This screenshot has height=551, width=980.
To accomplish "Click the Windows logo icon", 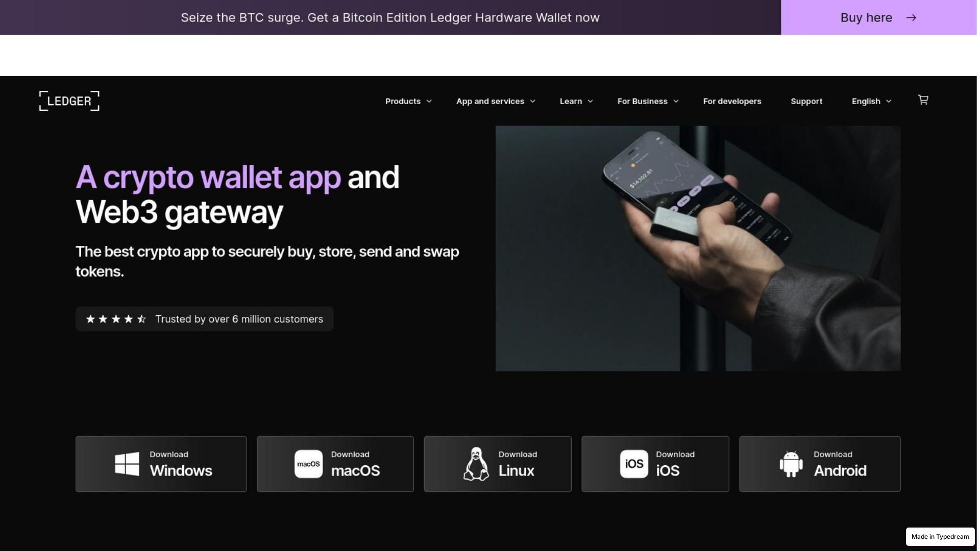I will click(x=127, y=464).
